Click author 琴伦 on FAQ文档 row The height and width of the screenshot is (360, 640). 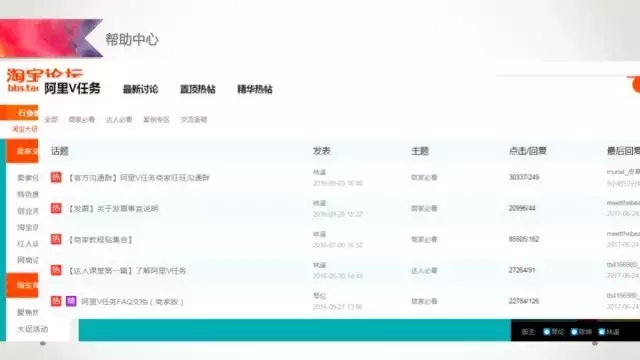tap(320, 296)
